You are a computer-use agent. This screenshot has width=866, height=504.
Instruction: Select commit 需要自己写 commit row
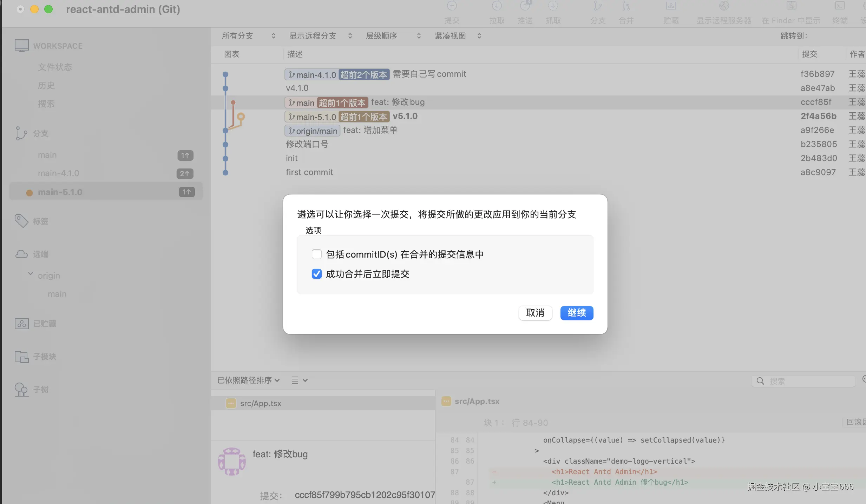point(538,74)
